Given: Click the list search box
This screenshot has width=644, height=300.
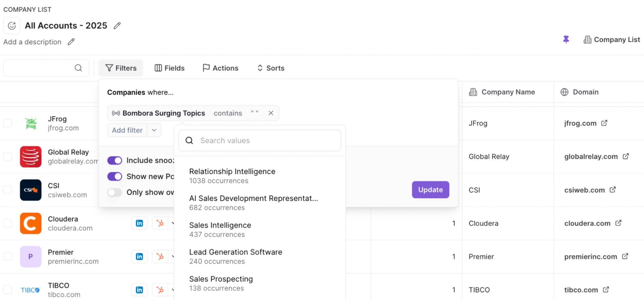Looking at the screenshot, I should (46, 68).
